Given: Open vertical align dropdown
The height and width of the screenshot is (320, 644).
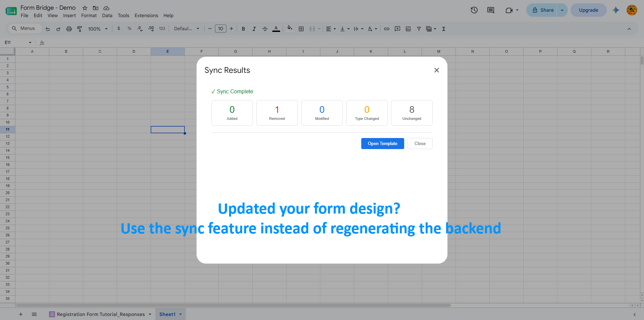Looking at the screenshot, I should (345, 29).
